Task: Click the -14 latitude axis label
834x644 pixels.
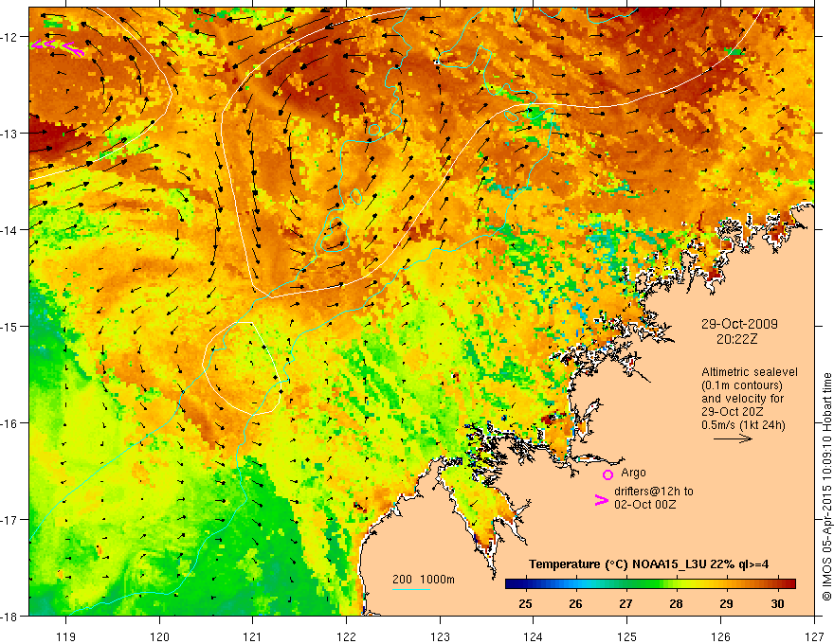Action: 9,230
